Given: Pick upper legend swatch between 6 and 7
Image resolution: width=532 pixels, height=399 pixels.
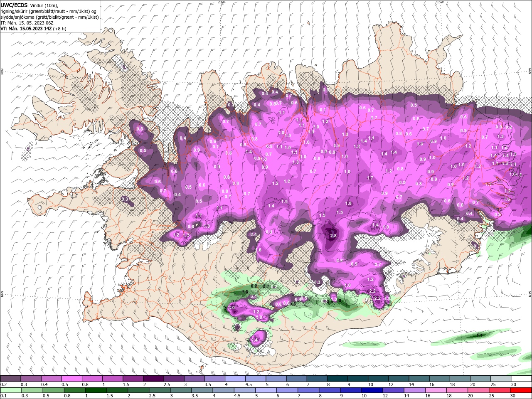Looking at the screenshot, I should [x=297, y=379].
